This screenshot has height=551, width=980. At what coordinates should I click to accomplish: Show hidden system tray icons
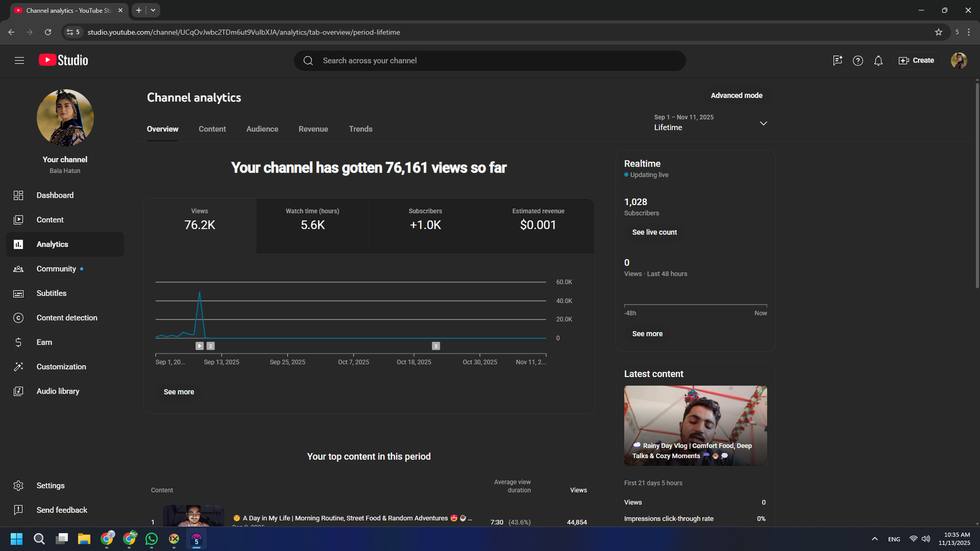875,539
